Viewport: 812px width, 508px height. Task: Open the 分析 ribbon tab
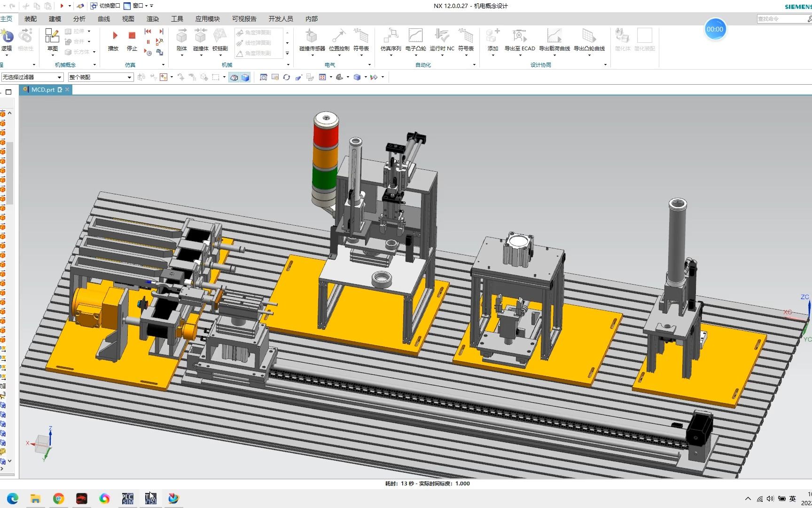click(x=79, y=19)
